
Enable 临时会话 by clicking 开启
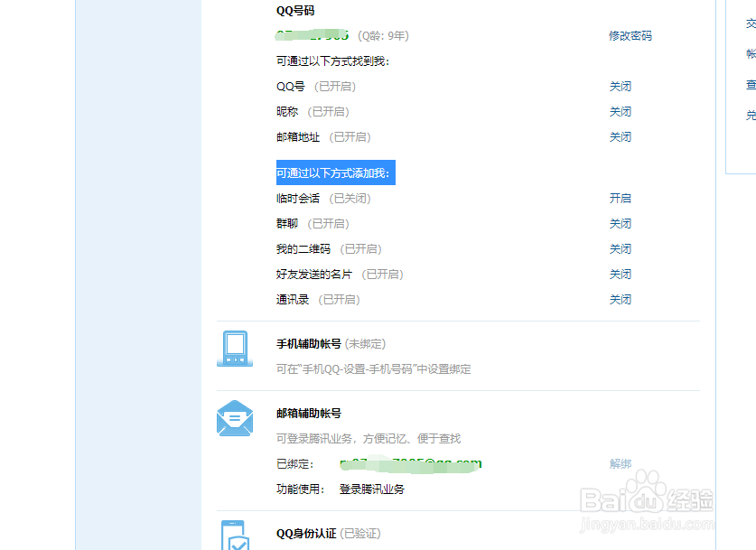(x=620, y=198)
